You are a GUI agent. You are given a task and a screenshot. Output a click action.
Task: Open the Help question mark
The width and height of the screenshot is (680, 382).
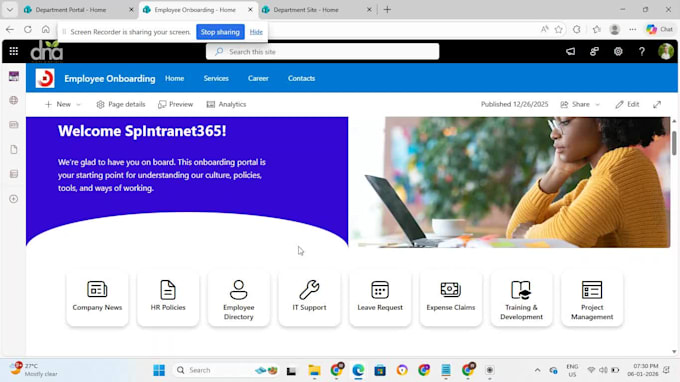point(641,52)
